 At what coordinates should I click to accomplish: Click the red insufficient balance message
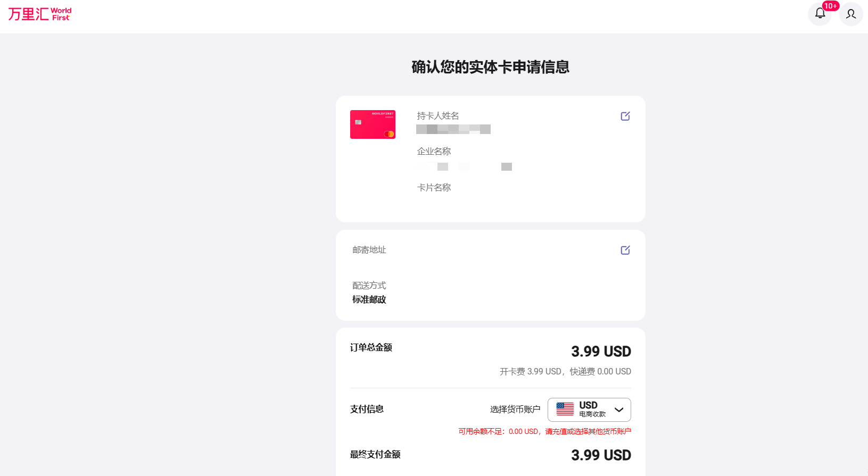(x=544, y=431)
